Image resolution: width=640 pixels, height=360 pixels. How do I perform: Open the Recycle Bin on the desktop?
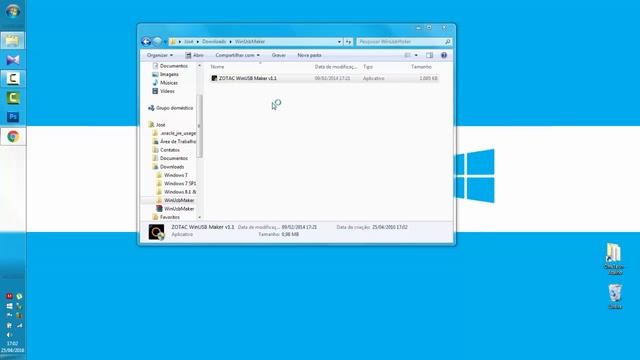(615, 296)
